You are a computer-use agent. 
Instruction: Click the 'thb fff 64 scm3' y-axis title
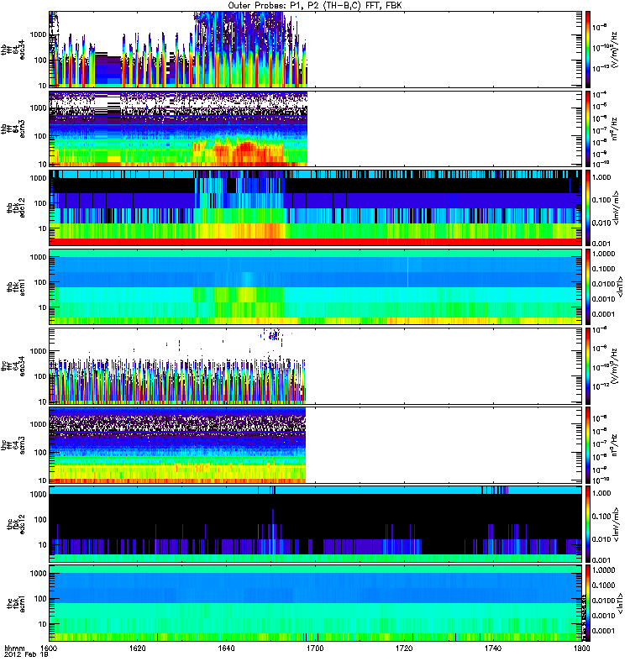(x=13, y=129)
